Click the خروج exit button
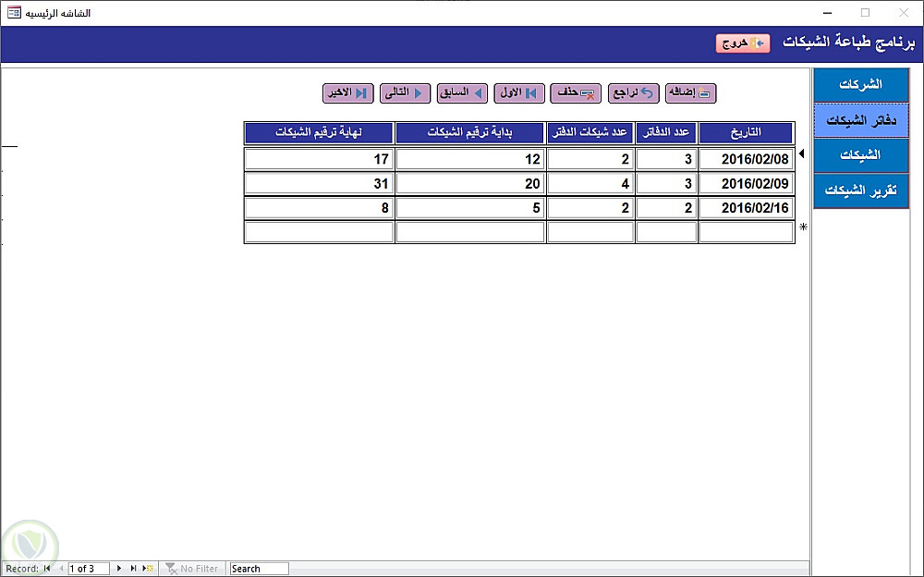The height and width of the screenshot is (577, 924). (743, 43)
